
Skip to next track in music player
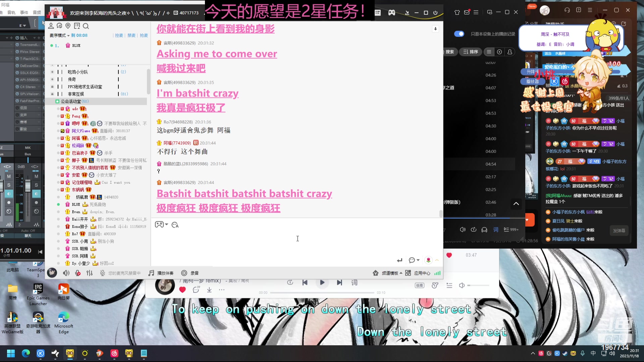[x=339, y=283]
